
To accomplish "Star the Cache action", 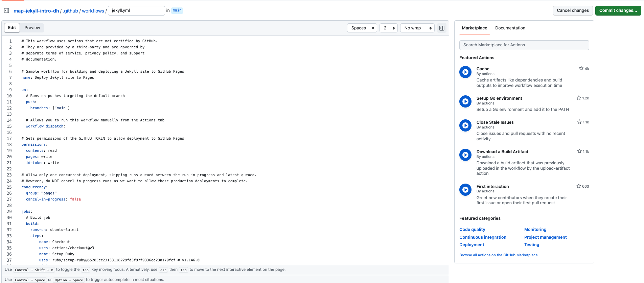I will (581, 69).
